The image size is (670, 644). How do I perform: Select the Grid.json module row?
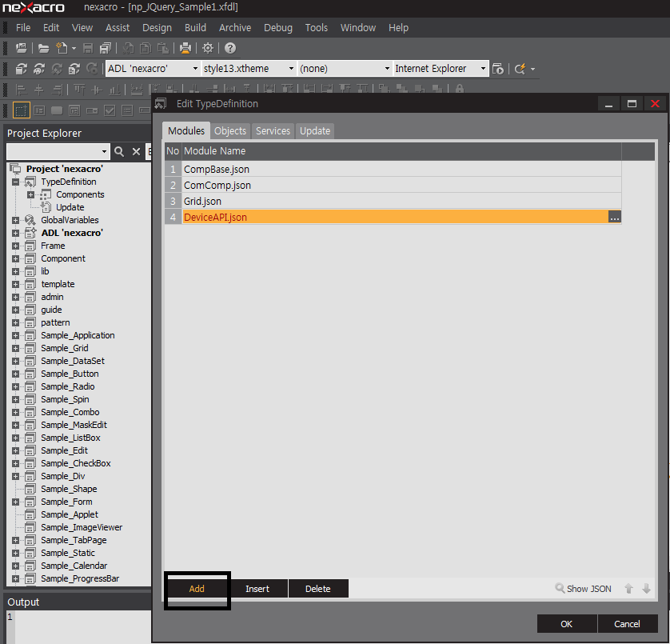[393, 202]
